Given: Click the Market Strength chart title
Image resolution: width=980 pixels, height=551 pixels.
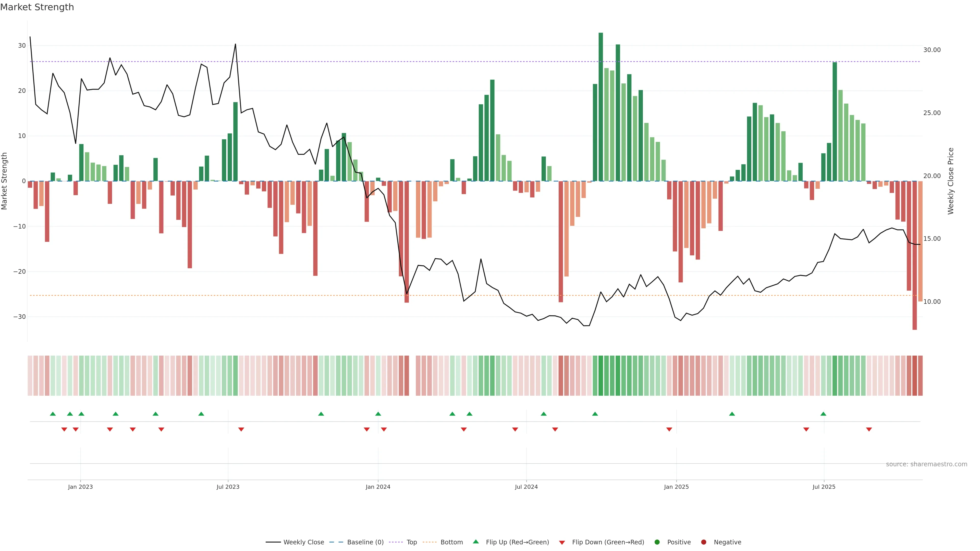Looking at the screenshot, I should click(37, 7).
